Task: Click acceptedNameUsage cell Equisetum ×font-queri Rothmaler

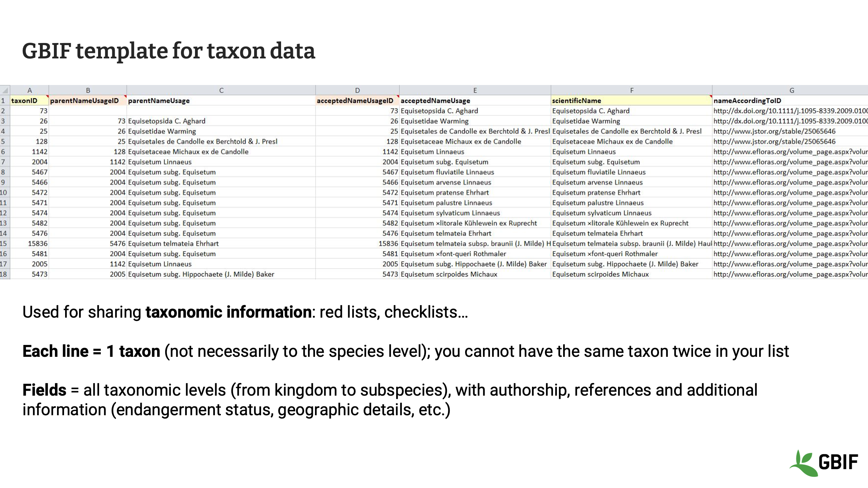Action: [475, 254]
